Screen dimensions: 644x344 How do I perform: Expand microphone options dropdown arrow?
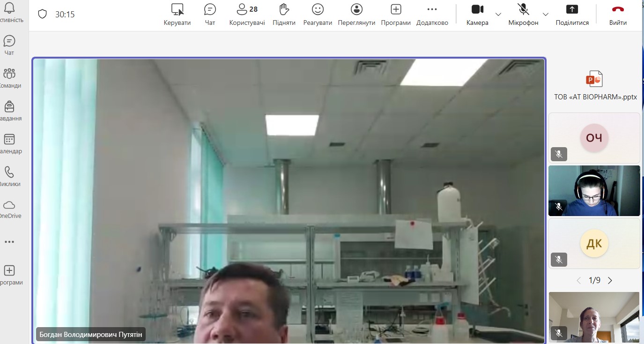546,14
